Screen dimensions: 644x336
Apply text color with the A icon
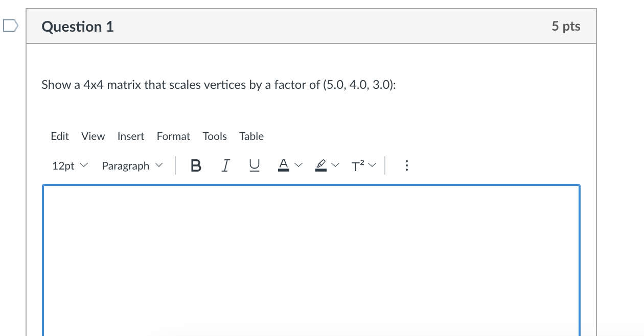(x=283, y=165)
